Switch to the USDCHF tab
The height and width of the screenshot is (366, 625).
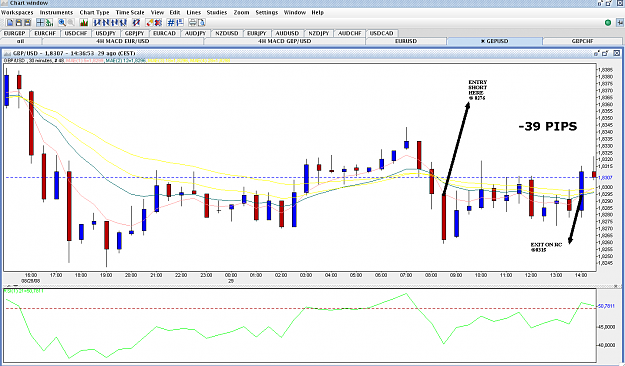[76, 33]
